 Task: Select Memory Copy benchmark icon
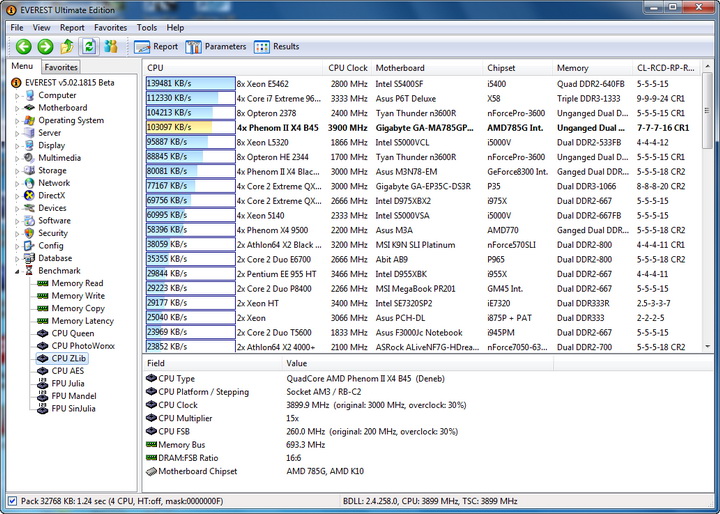(43, 308)
